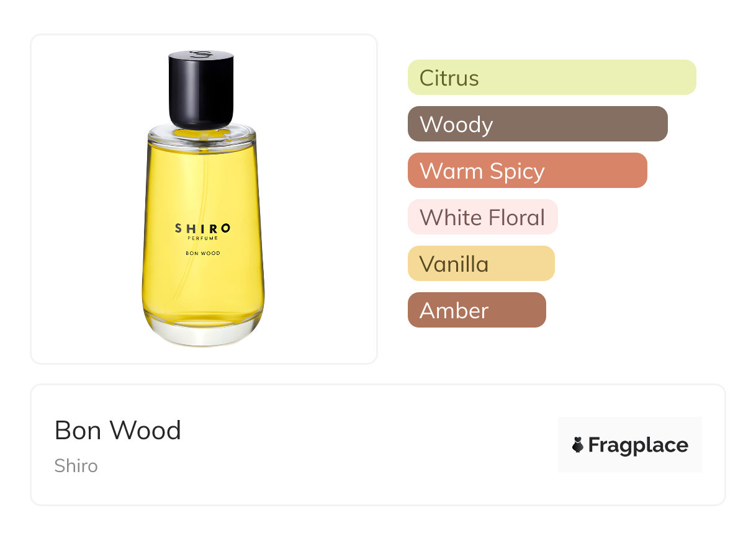The height and width of the screenshot is (536, 756).
Task: Choose the Warm Spicy accord bar
Action: (x=528, y=171)
